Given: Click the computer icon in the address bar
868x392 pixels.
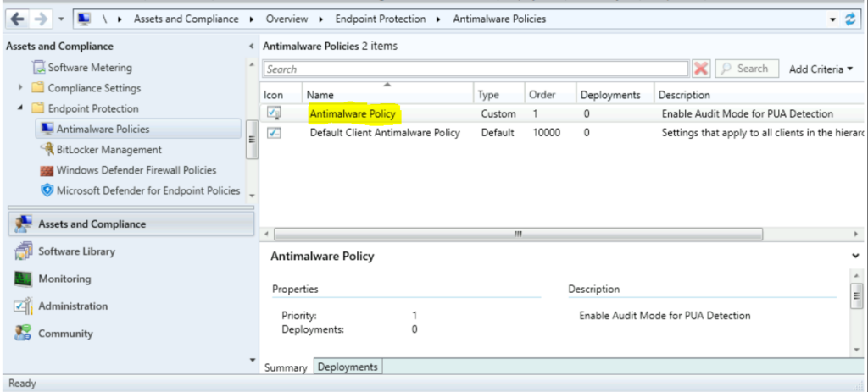Looking at the screenshot, I should (84, 19).
